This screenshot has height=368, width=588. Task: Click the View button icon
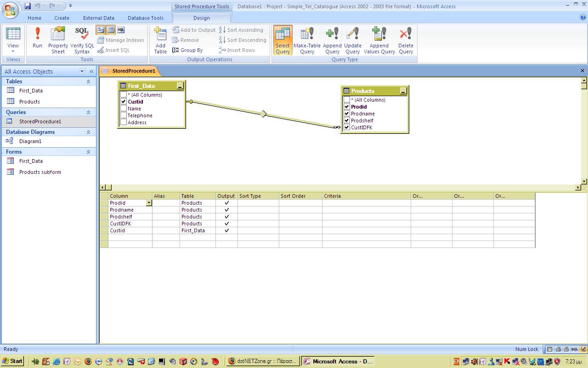click(13, 34)
